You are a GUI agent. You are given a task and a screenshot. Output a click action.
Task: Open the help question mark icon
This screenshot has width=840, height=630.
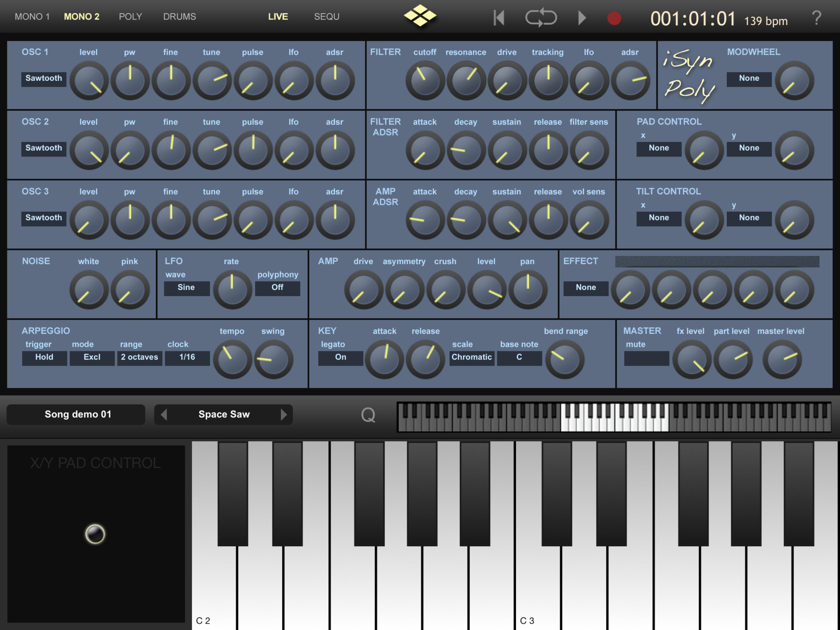816,18
